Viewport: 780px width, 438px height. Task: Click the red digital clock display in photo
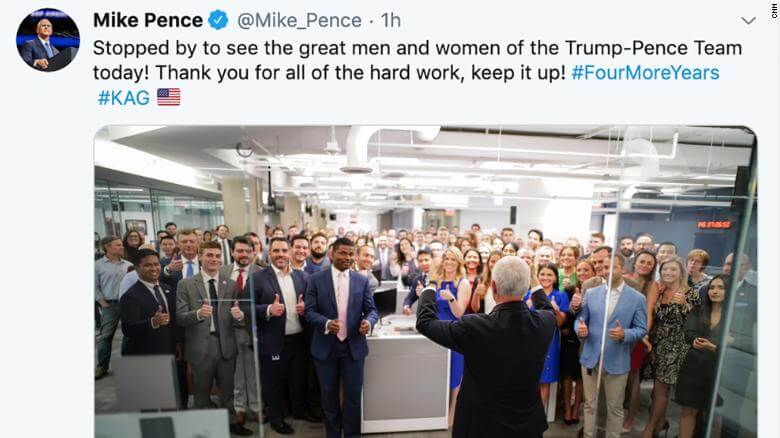pyautogui.click(x=714, y=224)
